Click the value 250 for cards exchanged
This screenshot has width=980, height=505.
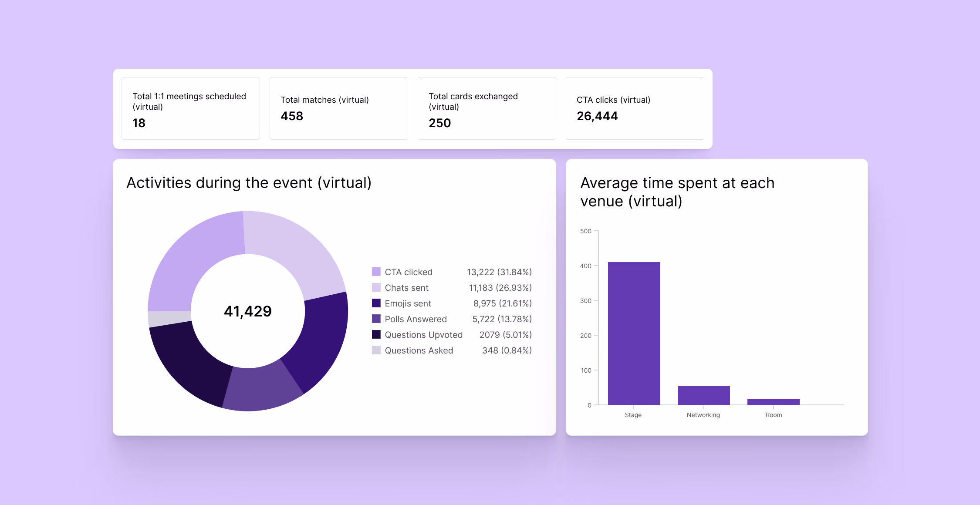pyautogui.click(x=440, y=123)
